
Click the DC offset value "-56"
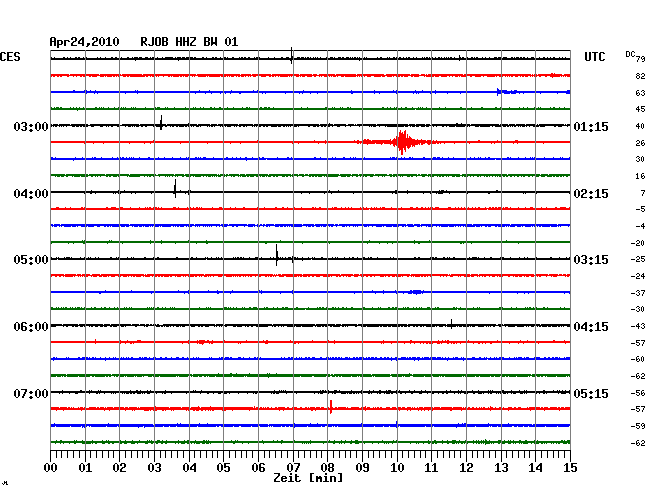coord(638,393)
